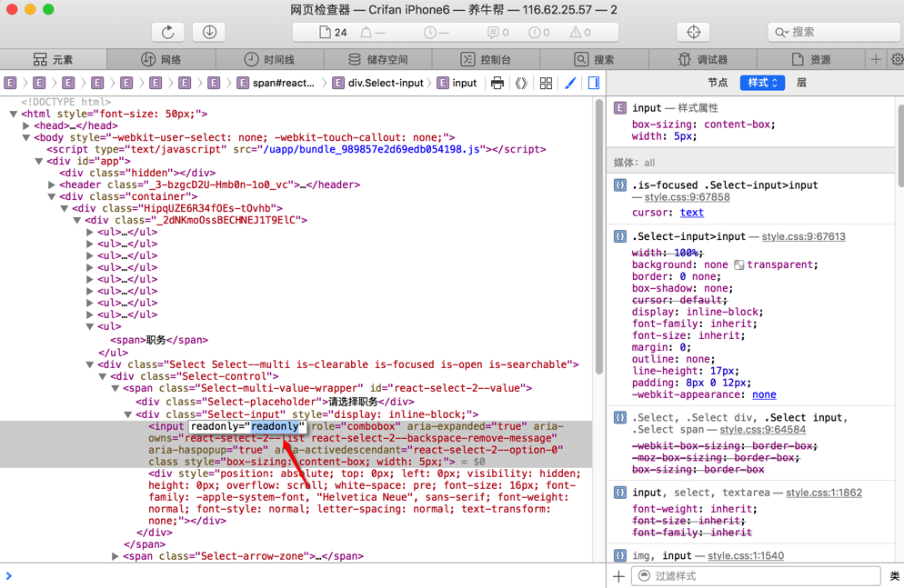The image size is (904, 588).
Task: Open the Styles dropdown (样式)
Action: tap(762, 83)
